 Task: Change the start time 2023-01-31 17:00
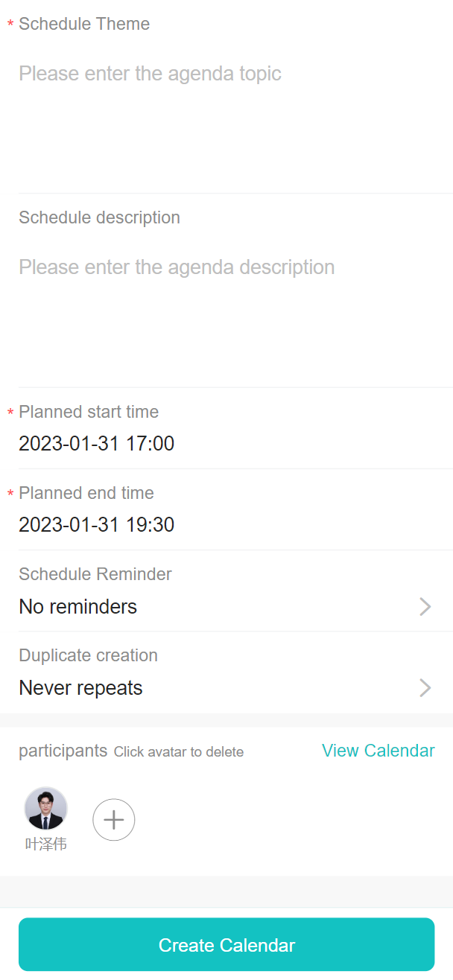point(96,444)
